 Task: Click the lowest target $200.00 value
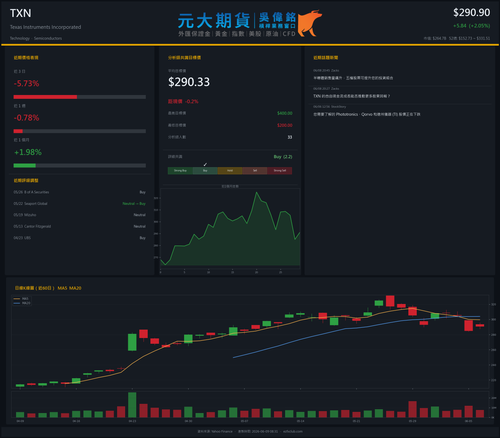pyautogui.click(x=285, y=125)
